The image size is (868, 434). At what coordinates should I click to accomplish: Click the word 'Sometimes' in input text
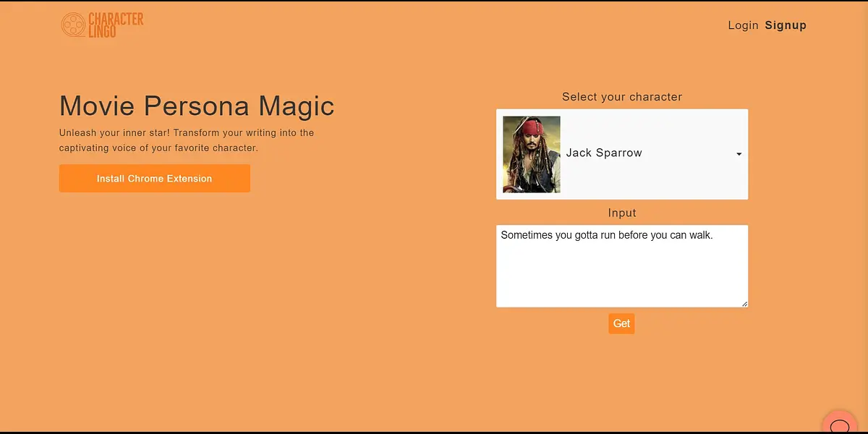(x=526, y=235)
